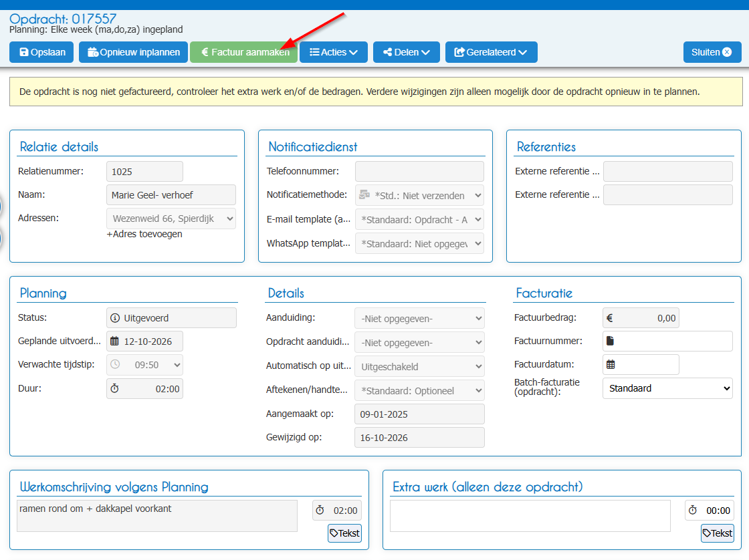Click the calendar icon in Factuurdatum field

tap(611, 364)
